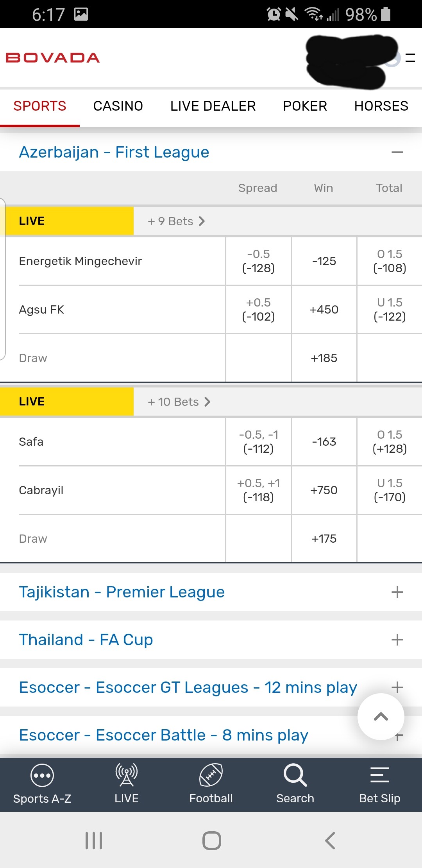
Task: Tap the Search magnifier icon
Action: pyautogui.click(x=295, y=776)
